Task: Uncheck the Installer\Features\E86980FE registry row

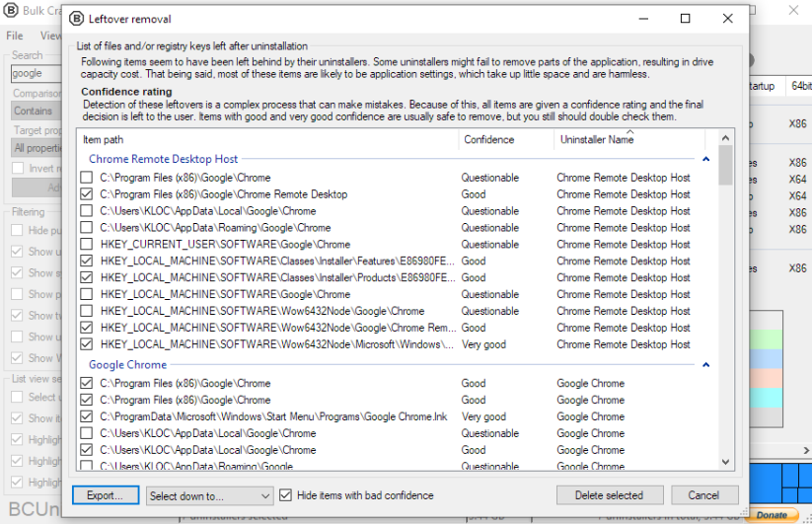Action: pos(87,261)
